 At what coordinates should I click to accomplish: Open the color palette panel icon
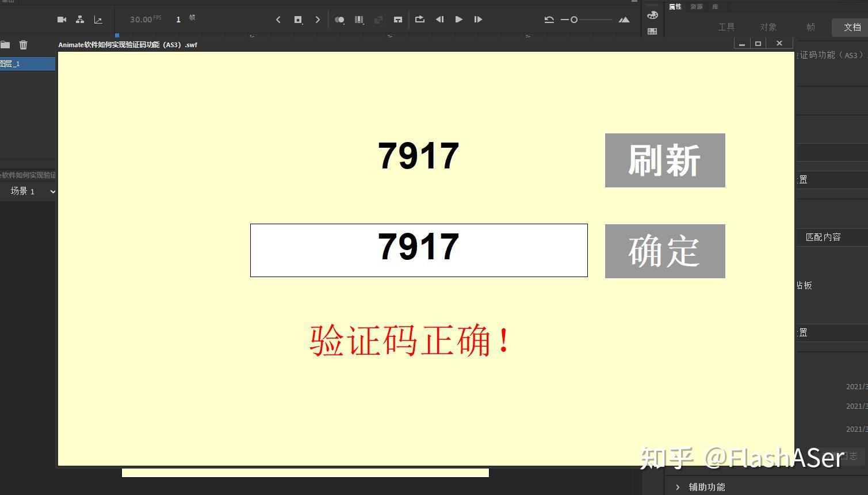click(652, 15)
